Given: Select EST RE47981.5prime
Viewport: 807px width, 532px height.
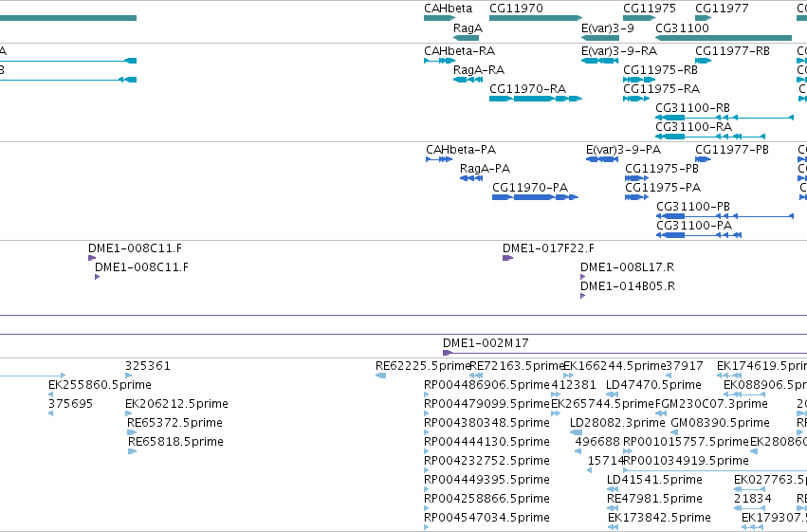Looking at the screenshot, I should click(613, 509).
